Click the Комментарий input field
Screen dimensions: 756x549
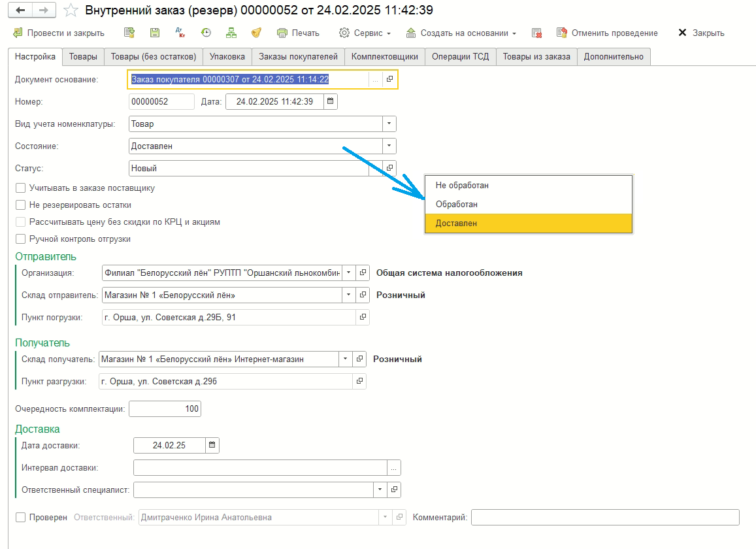point(605,517)
